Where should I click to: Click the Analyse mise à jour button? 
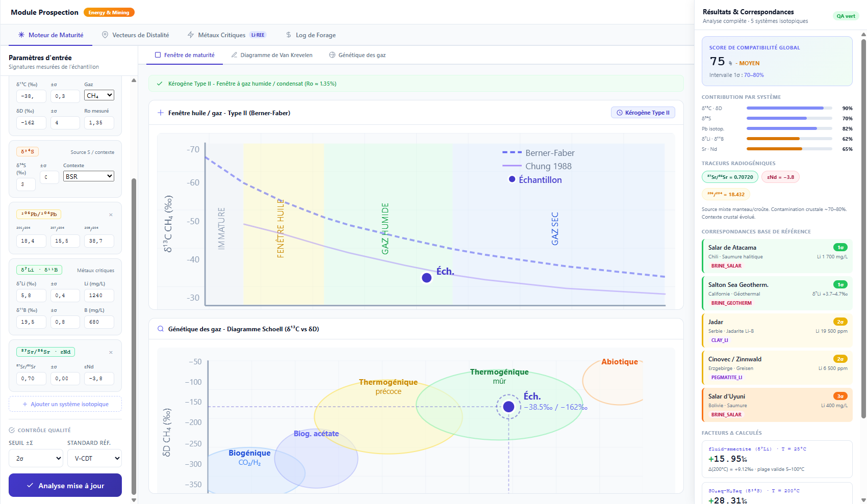click(65, 485)
